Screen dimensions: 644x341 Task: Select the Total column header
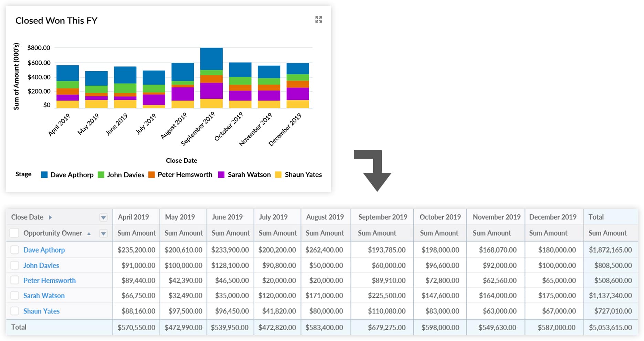click(596, 217)
